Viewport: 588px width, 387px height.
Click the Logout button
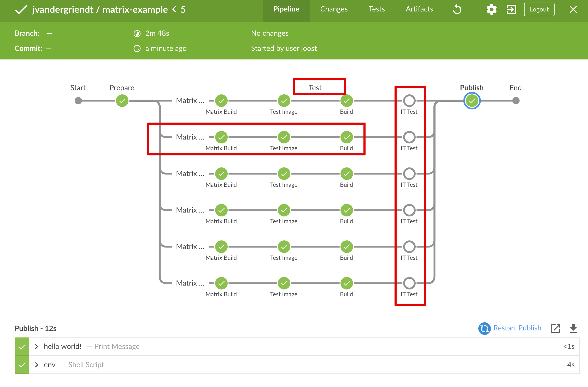[539, 9]
